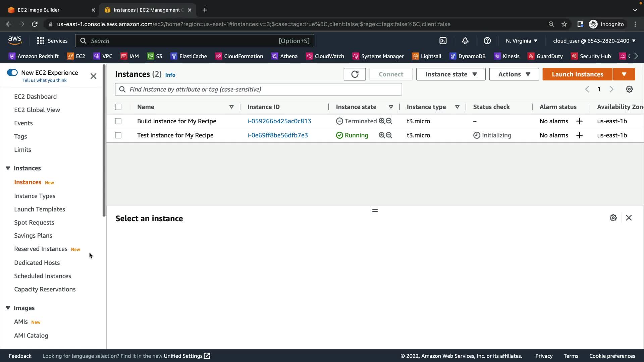Open the Actions dropdown menu

(x=514, y=74)
